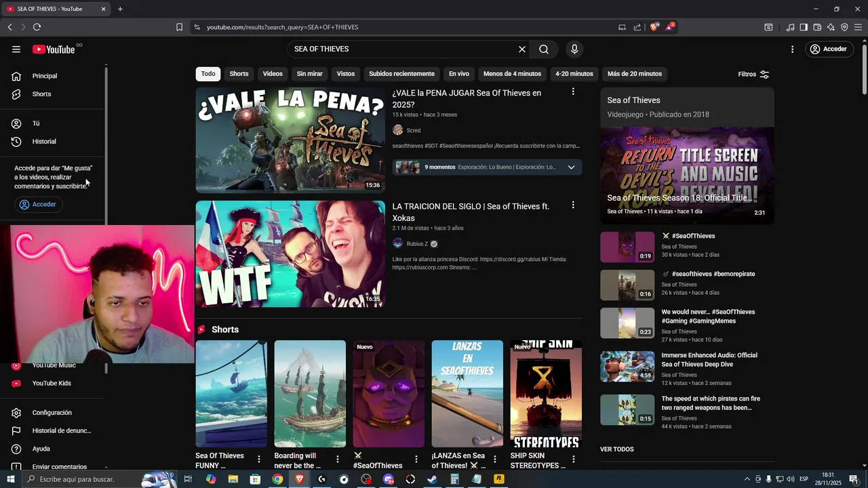The image size is (868, 488).
Task: Open options for SHIP SKIN STEREOTYPES short
Action: [574, 459]
